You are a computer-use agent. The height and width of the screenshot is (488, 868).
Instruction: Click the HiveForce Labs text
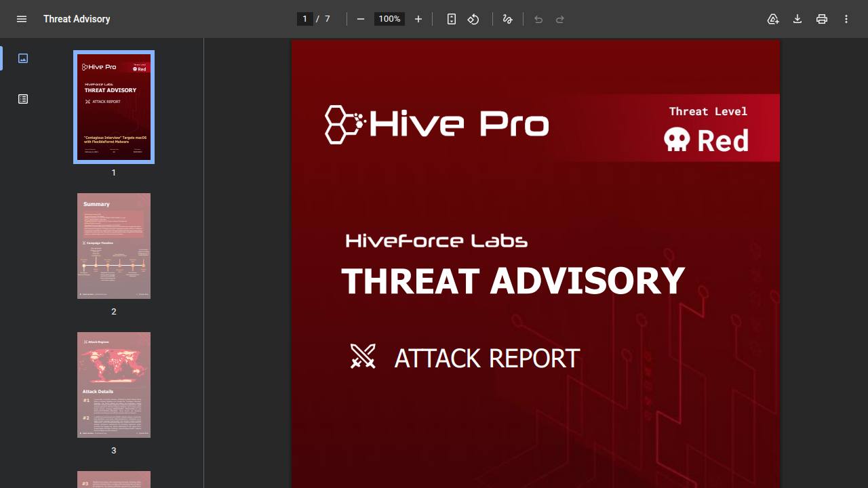tap(437, 241)
